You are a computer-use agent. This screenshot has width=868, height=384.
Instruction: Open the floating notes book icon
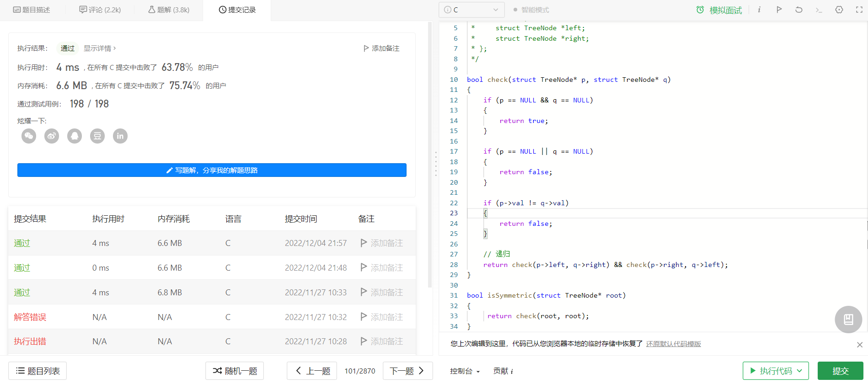click(848, 319)
